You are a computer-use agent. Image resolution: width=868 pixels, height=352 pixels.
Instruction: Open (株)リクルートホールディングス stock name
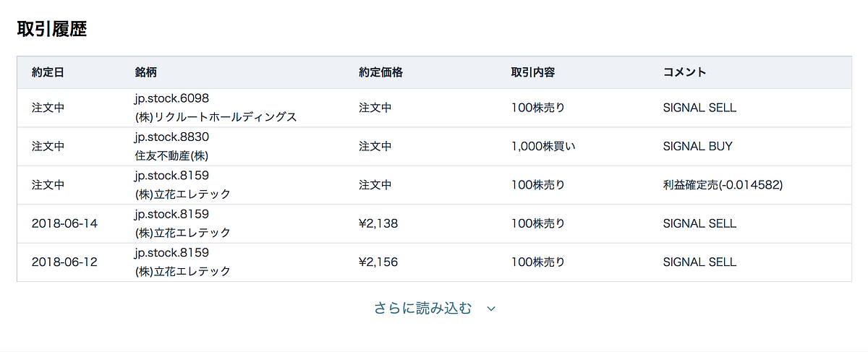click(x=216, y=116)
